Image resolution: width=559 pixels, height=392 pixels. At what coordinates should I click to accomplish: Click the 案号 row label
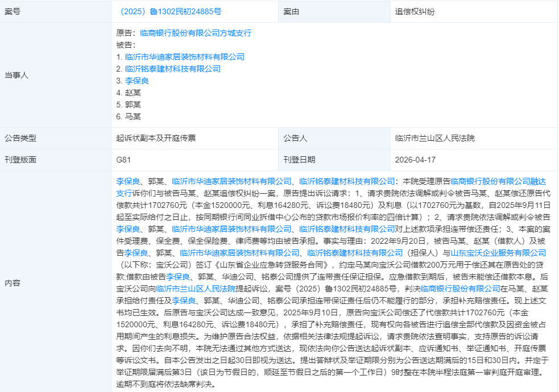pos(13,11)
